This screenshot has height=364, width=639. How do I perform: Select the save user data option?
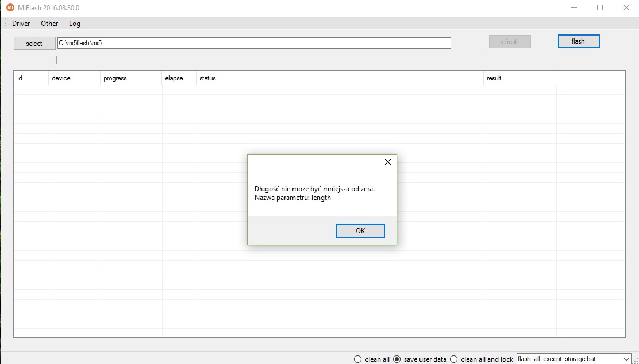pyautogui.click(x=397, y=359)
